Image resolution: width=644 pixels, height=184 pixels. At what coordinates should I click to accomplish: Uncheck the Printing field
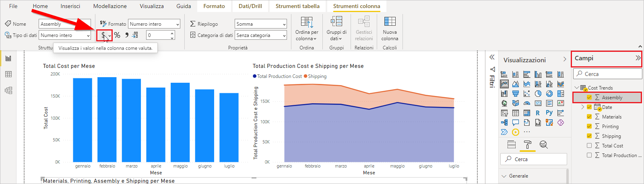(589, 127)
